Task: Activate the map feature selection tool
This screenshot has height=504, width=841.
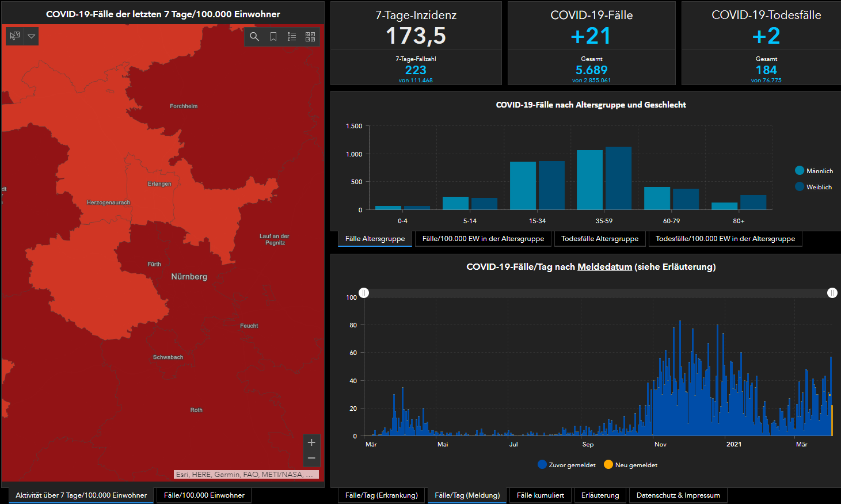Action: tap(15, 36)
